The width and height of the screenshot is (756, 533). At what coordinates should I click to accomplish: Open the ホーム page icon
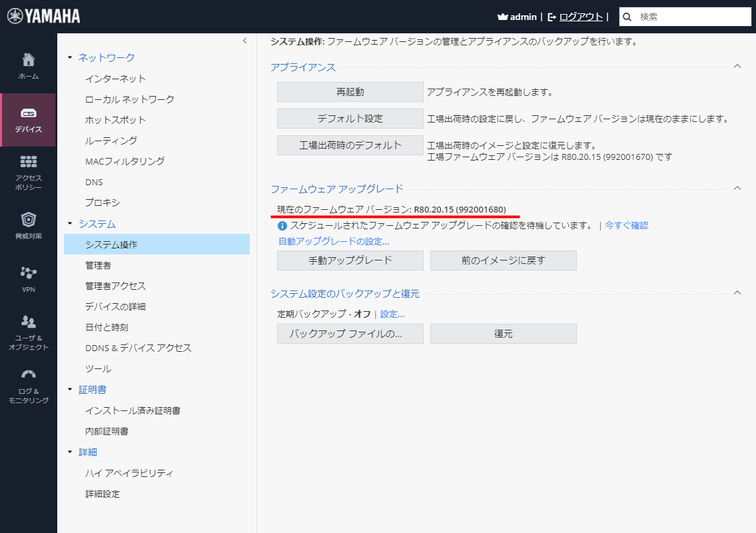tap(28, 59)
